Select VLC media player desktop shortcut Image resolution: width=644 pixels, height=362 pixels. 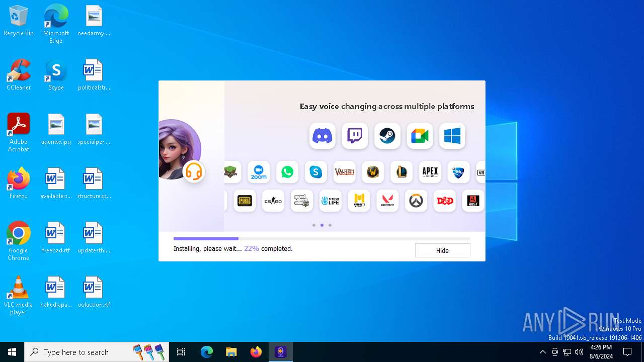[x=19, y=296]
